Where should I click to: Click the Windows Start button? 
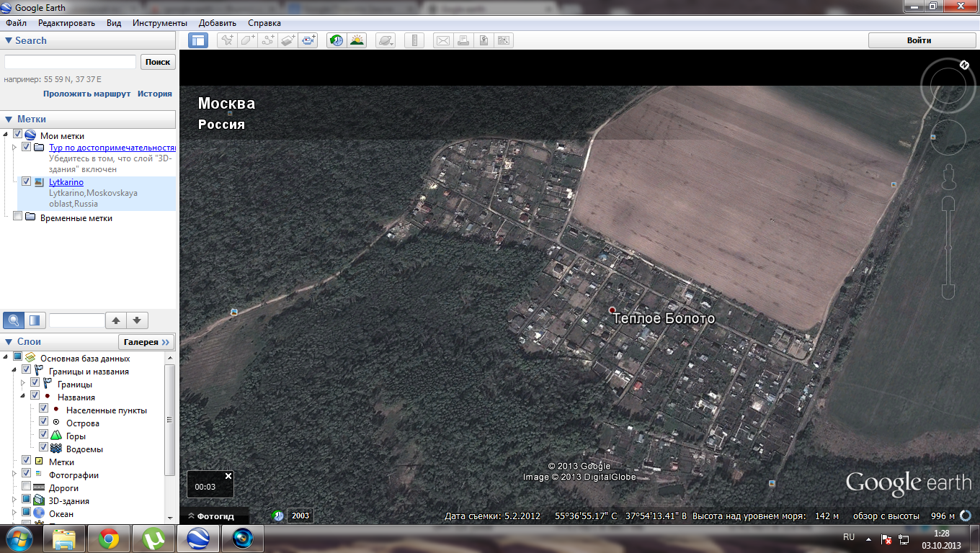[19, 539]
